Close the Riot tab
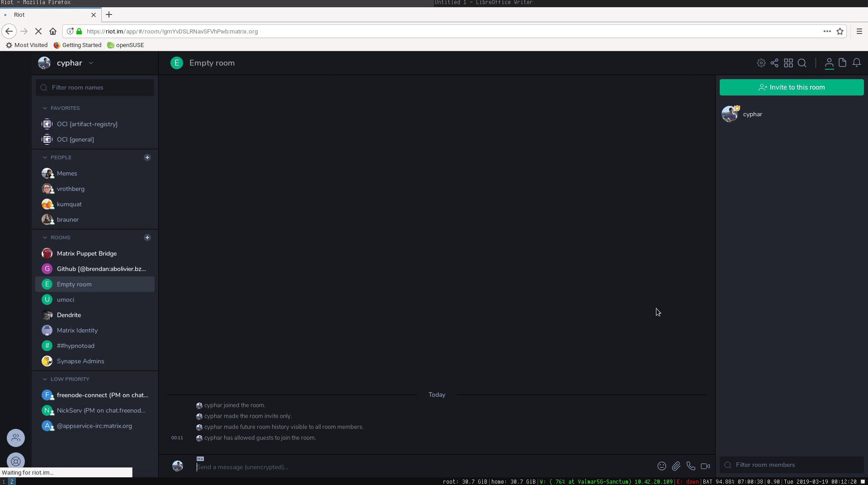The width and height of the screenshot is (868, 485). click(94, 14)
